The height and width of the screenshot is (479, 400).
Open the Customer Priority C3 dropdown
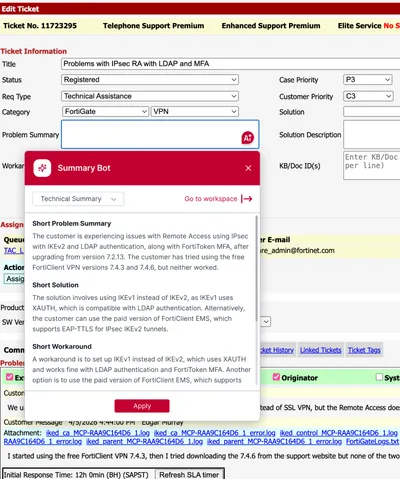click(368, 96)
